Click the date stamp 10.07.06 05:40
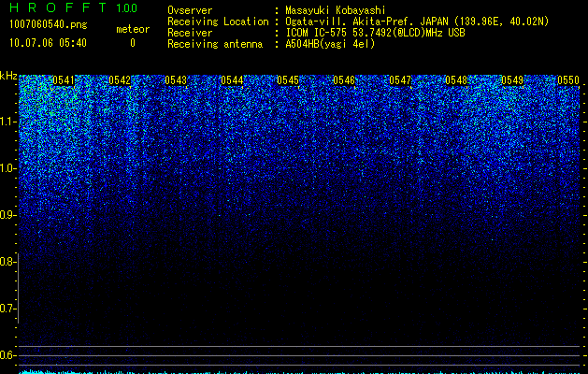This screenshot has width=588, height=374. (x=48, y=43)
